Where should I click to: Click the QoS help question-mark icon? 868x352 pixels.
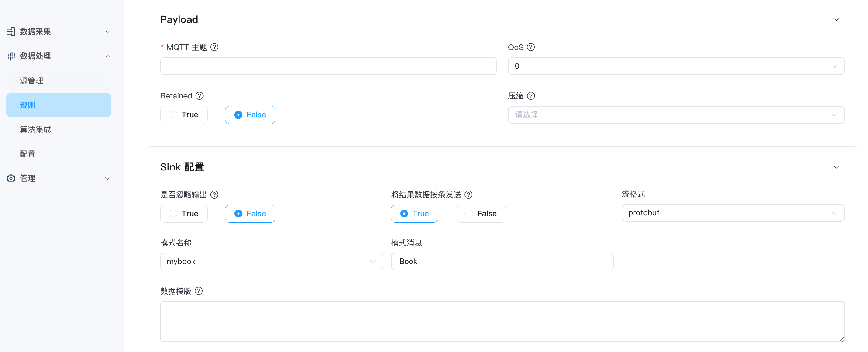click(531, 47)
